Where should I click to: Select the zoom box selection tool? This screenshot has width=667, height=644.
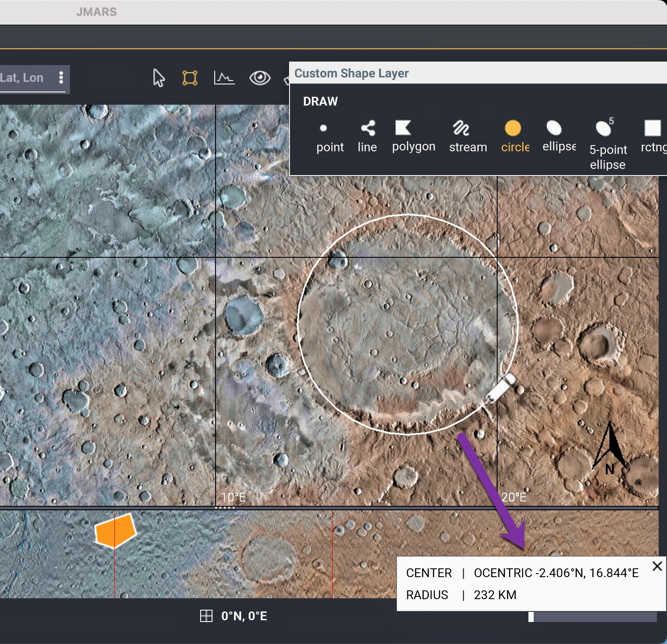(x=190, y=78)
